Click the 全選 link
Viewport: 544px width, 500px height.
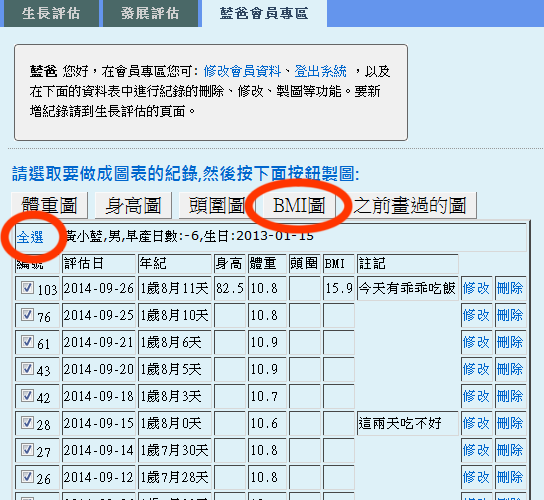coord(30,238)
